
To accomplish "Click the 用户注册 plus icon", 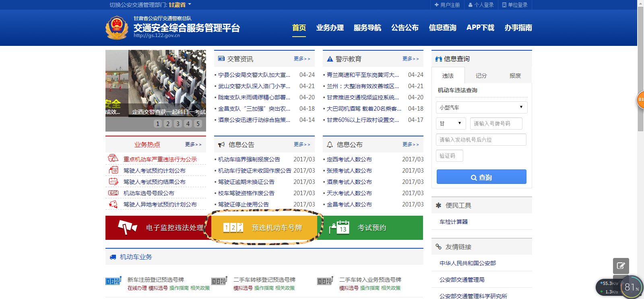I will (437, 5).
